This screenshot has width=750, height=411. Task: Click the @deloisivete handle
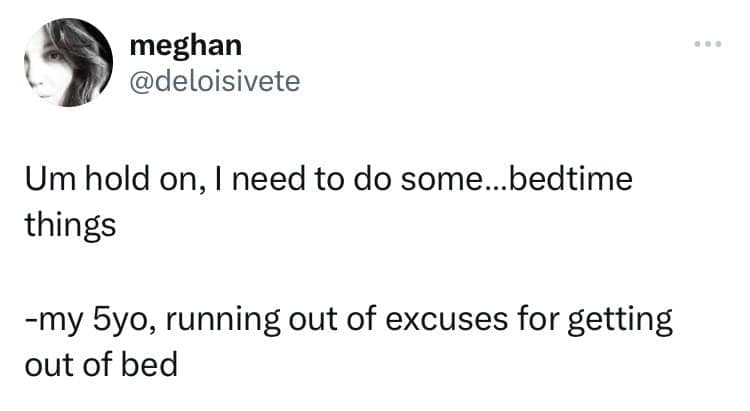214,80
